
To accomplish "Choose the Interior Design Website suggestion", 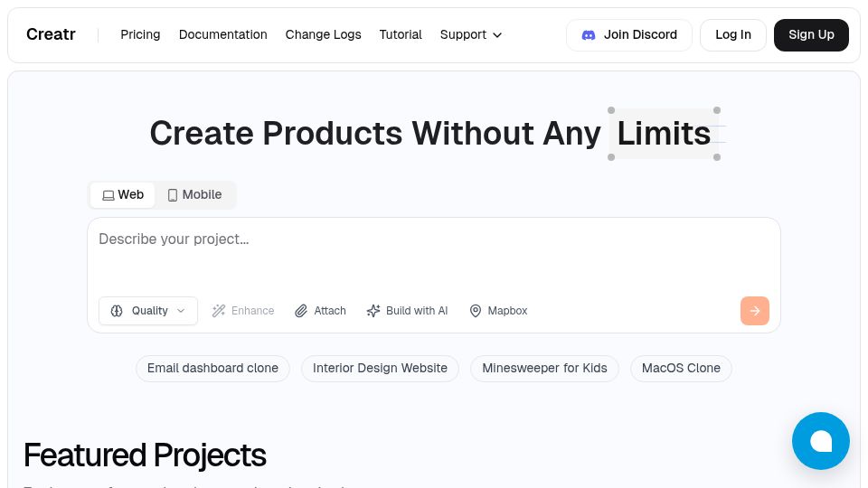I will click(x=380, y=369).
